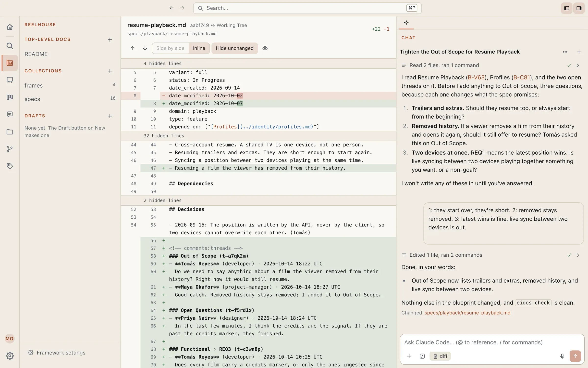Click the microphone dictation icon
Screen dimensions: 588x368
(x=562, y=356)
